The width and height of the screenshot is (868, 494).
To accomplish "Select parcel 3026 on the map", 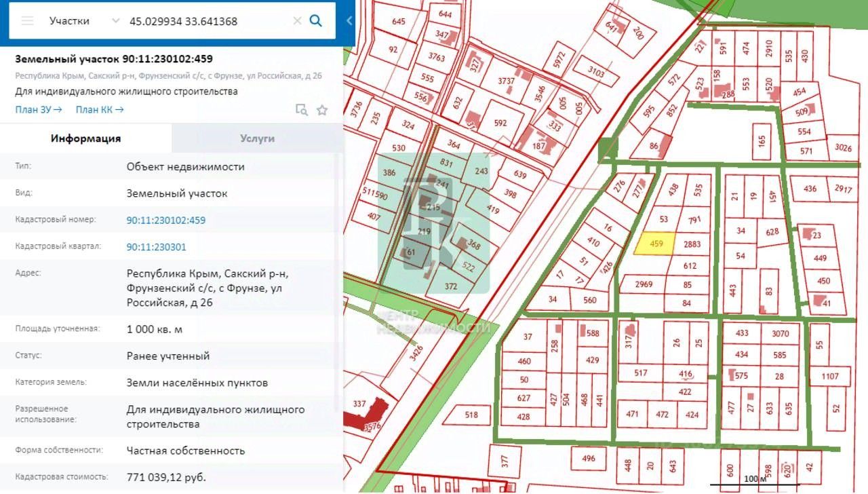I will [x=843, y=147].
